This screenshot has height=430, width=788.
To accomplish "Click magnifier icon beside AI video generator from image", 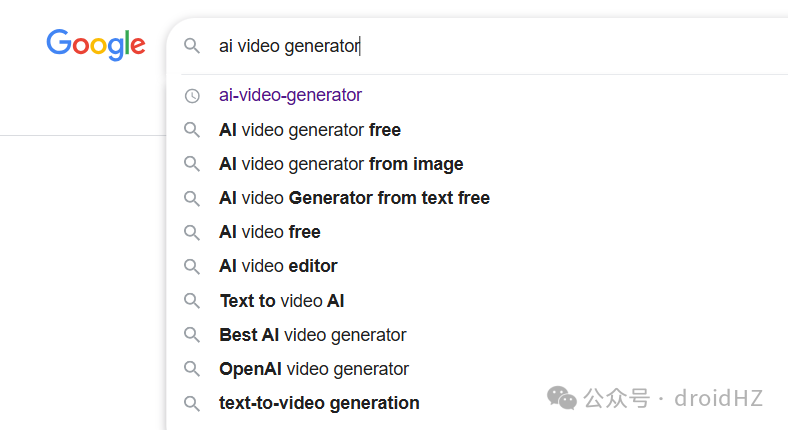I will [x=192, y=164].
